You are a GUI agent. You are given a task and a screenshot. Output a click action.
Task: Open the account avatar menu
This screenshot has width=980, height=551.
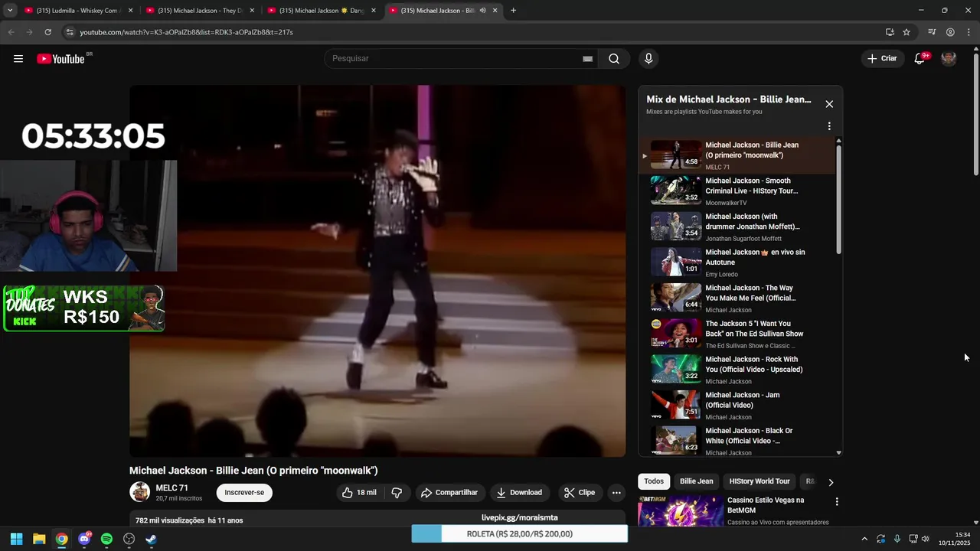pyautogui.click(x=949, y=59)
